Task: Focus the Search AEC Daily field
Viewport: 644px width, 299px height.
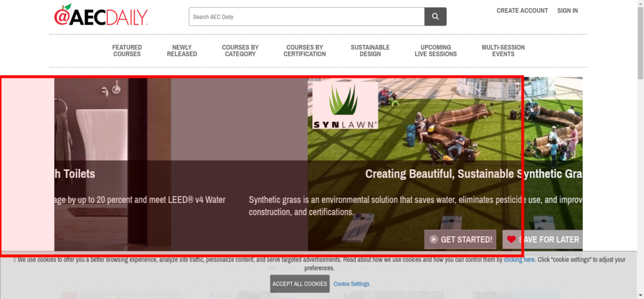Action: point(306,17)
